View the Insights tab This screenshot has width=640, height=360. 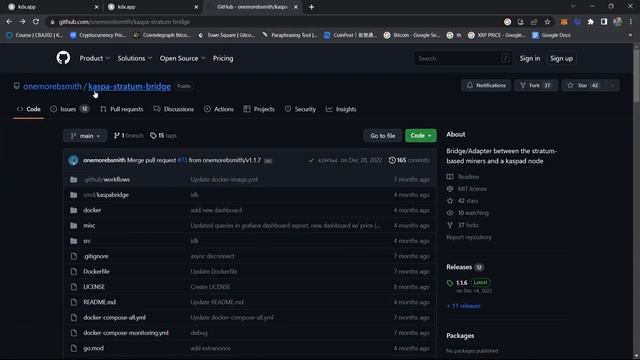pos(341,109)
